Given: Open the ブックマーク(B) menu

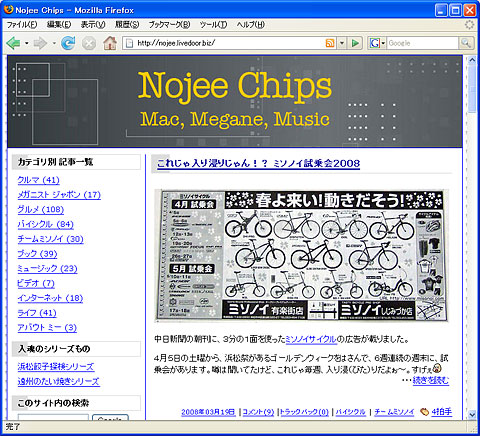Looking at the screenshot, I should pos(169,25).
